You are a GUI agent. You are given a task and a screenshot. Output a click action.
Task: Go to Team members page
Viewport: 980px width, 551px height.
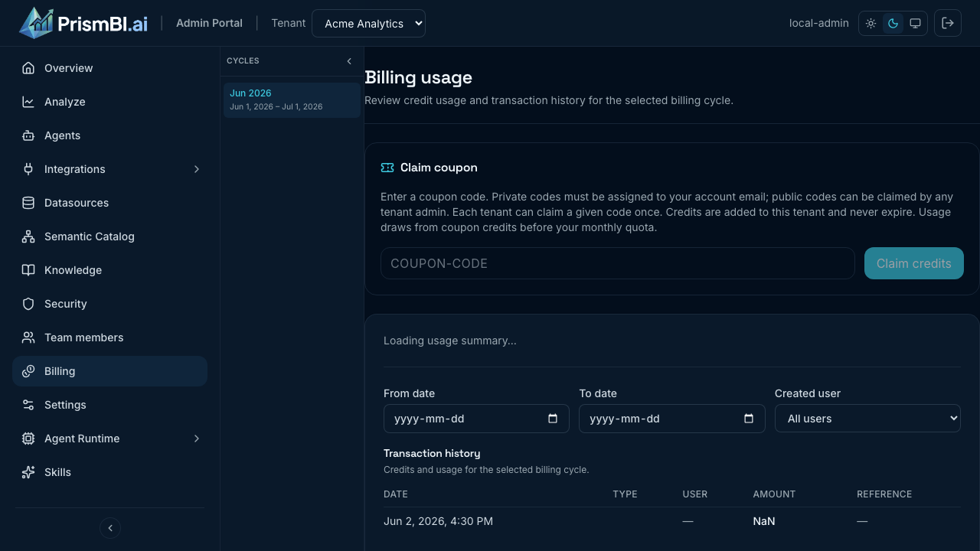[x=109, y=337]
